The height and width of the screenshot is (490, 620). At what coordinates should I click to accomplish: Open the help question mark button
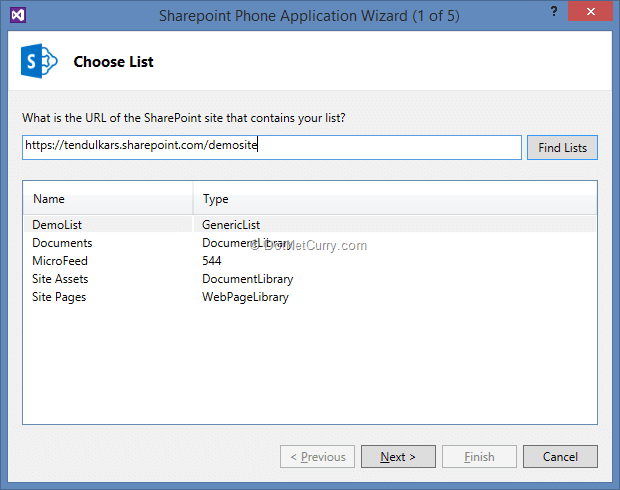click(x=554, y=11)
